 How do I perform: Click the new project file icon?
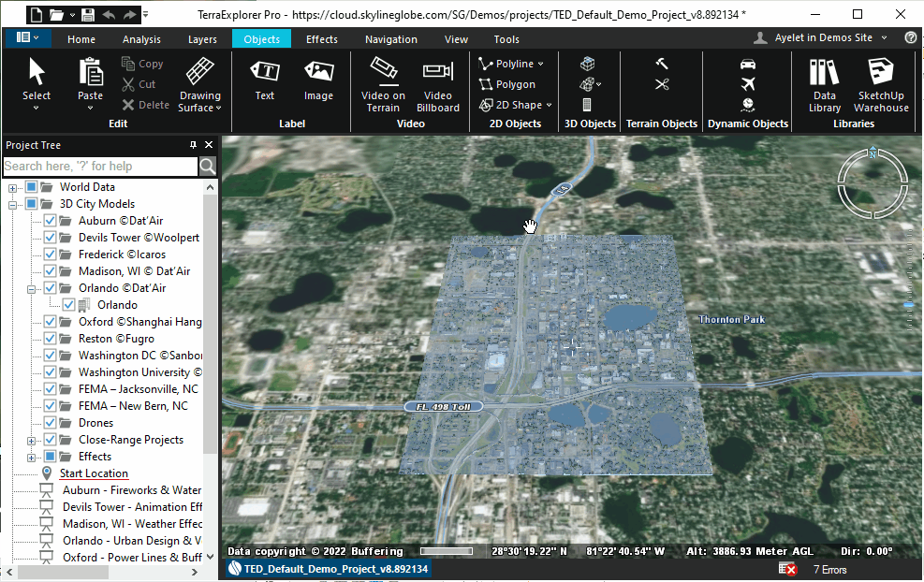click(37, 14)
